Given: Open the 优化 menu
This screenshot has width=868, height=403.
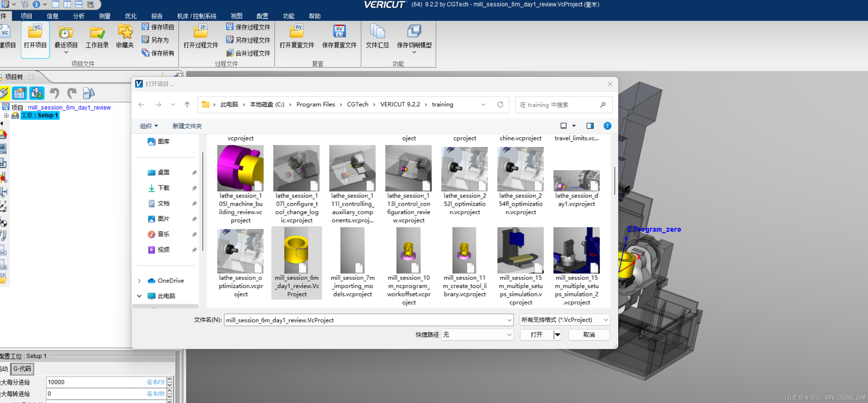Looking at the screenshot, I should (131, 16).
